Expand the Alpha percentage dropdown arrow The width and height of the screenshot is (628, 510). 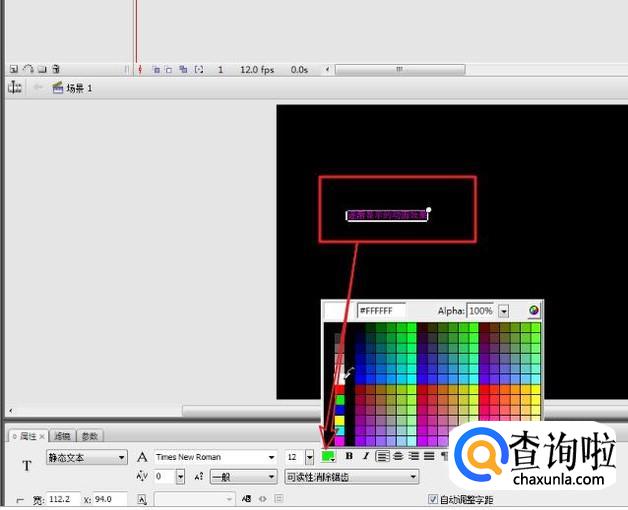(x=504, y=311)
